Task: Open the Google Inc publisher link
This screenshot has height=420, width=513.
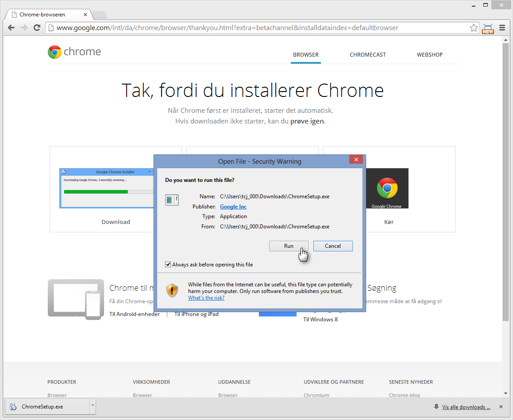Action: (233, 207)
